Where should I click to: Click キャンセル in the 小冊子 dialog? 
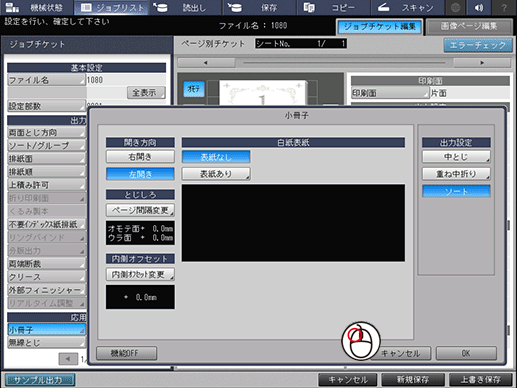pyautogui.click(x=402, y=353)
